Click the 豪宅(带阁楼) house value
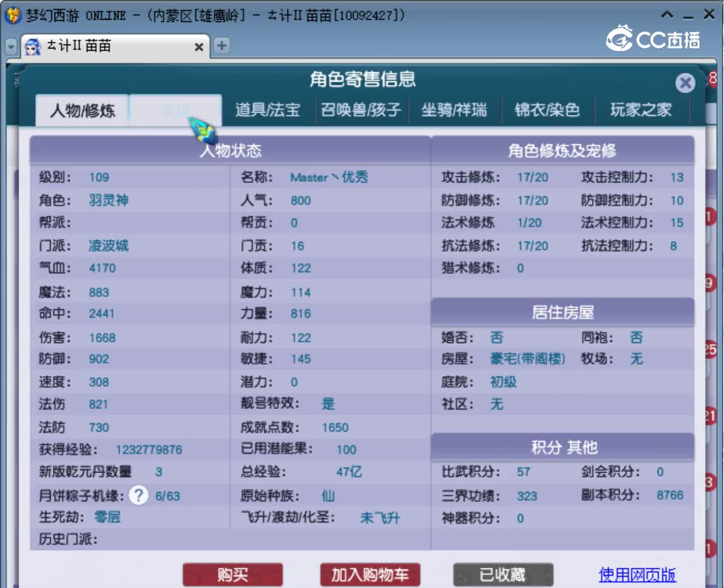Screen dimensions: 724x588 click(527, 359)
